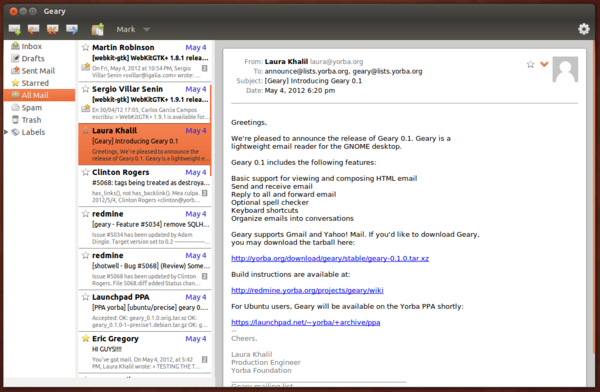This screenshot has height=392, width=600.
Task: Click the reply toolbar icon
Action: point(34,29)
